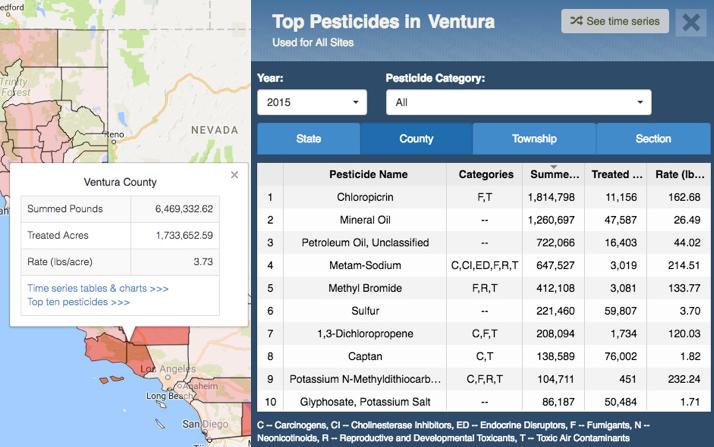Open the Year dropdown
This screenshot has height=447, width=714.
tap(312, 102)
